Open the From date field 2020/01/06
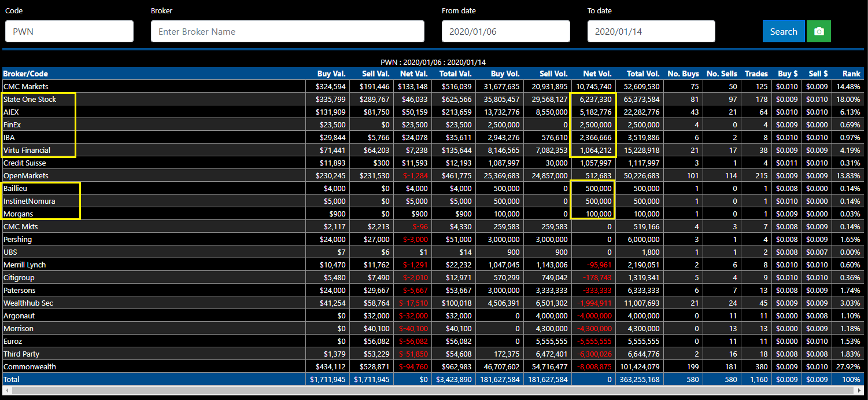This screenshot has width=868, height=400. [506, 31]
